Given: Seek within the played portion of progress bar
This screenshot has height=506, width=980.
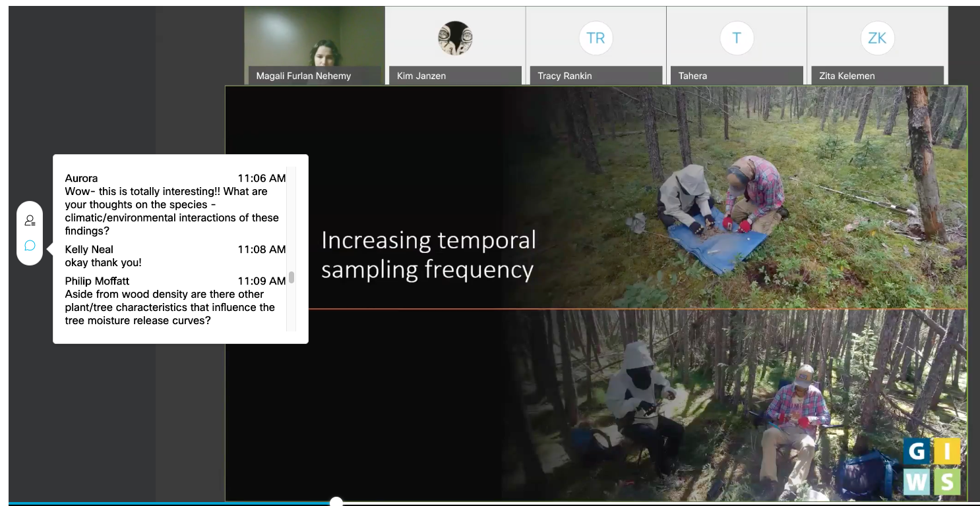Looking at the screenshot, I should coord(169,503).
